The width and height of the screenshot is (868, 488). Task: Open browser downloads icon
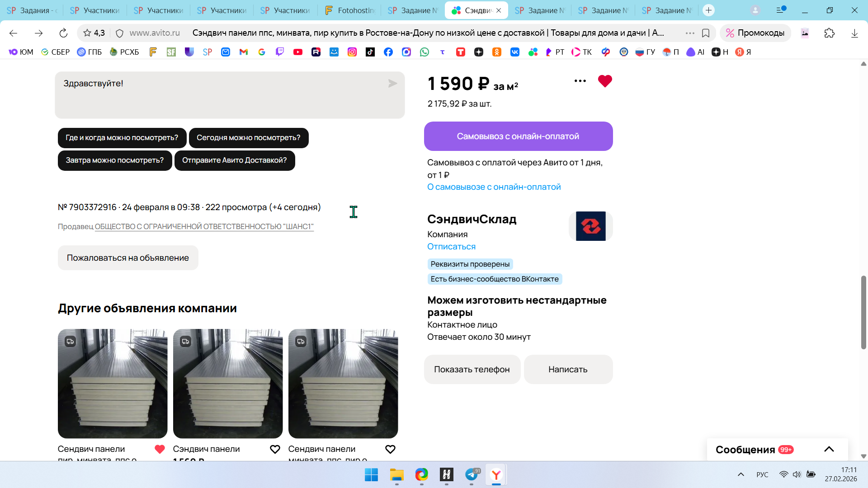pyautogui.click(x=854, y=33)
